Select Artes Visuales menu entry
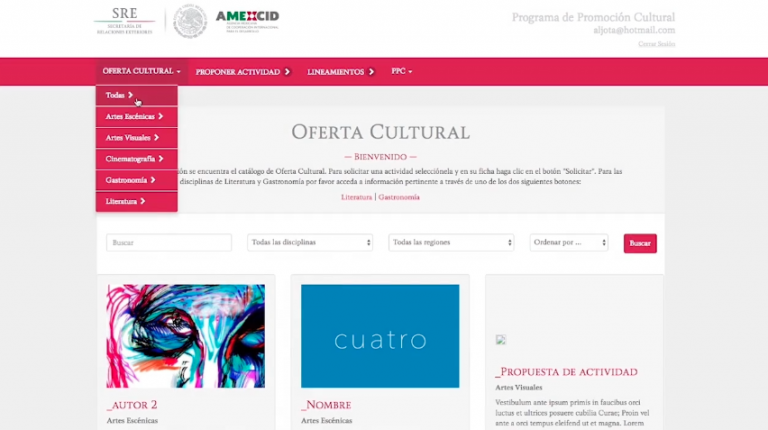Screen dimensions: 768x430 pyautogui.click(x=132, y=138)
